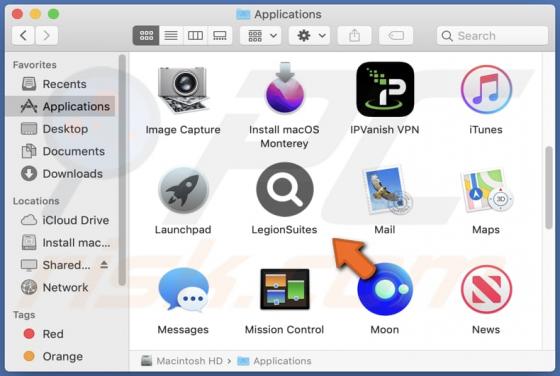560x376 pixels.
Task: Select the Maps app icon
Action: [487, 190]
